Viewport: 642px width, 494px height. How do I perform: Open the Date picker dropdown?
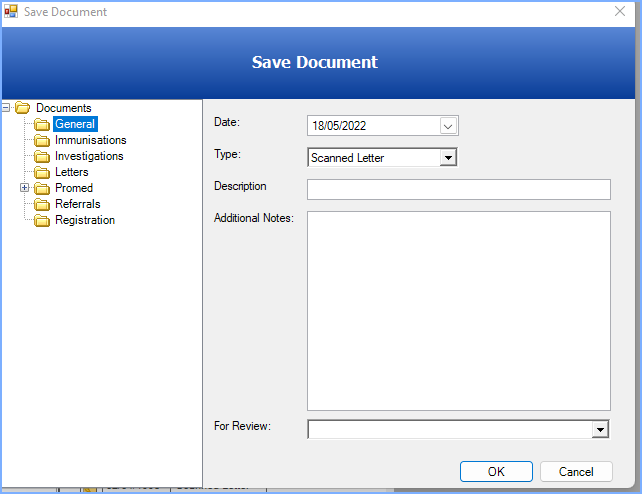tap(448, 126)
